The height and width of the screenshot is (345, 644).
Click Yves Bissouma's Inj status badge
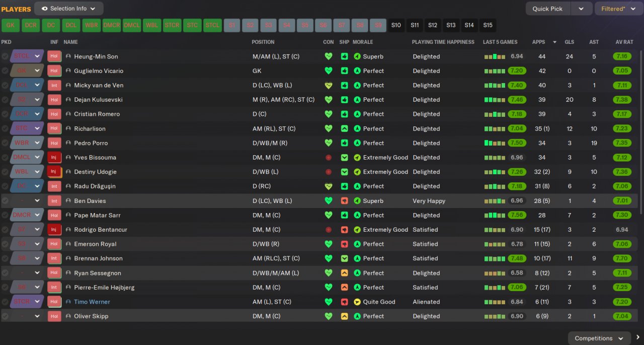tap(54, 157)
